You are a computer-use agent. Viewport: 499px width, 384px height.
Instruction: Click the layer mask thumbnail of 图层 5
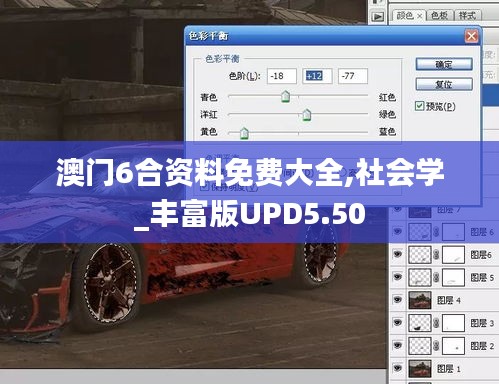coord(453,277)
